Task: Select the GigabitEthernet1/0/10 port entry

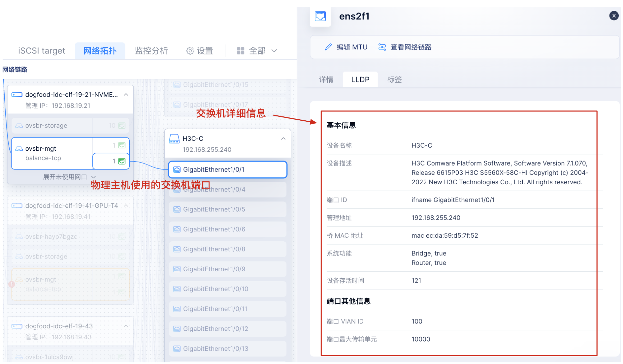Action: [227, 289]
